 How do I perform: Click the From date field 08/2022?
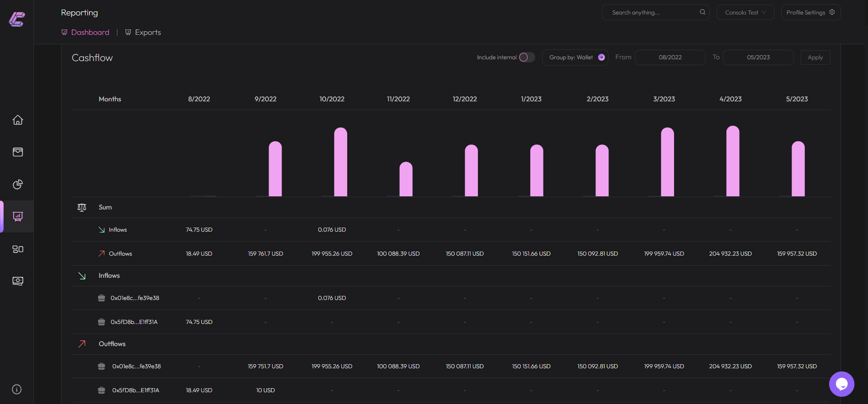click(x=670, y=57)
